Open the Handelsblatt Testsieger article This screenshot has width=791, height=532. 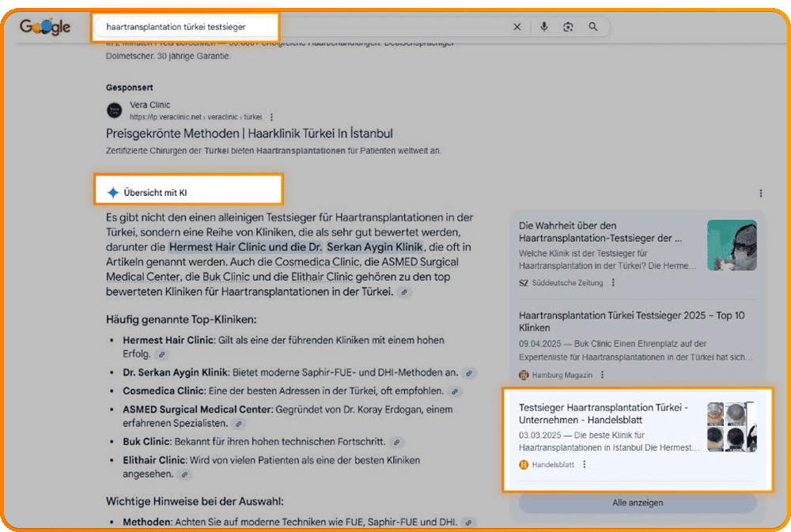click(604, 413)
